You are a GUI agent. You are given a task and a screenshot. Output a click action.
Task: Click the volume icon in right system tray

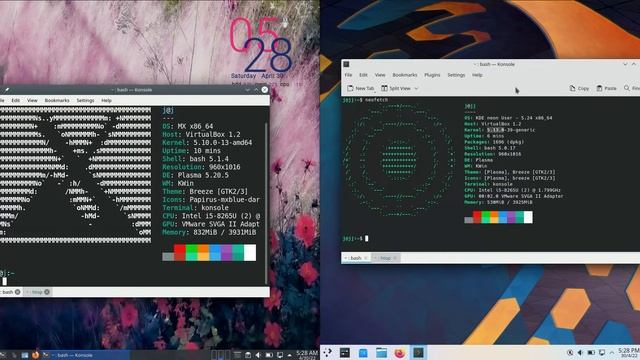(580, 352)
